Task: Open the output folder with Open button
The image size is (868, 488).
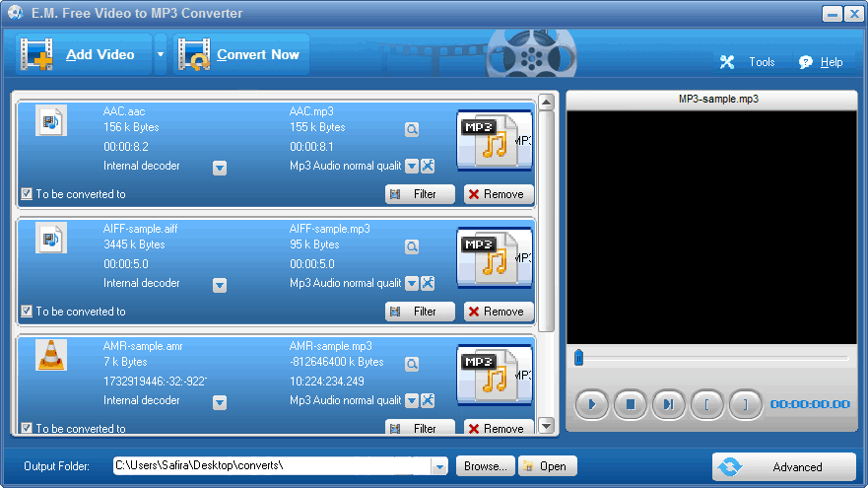Action: click(x=548, y=466)
